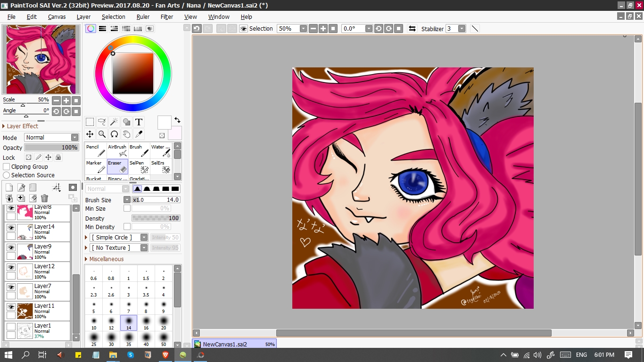Select the Watercolor brush tool
Image resolution: width=644 pixels, height=362 pixels.
click(x=161, y=151)
